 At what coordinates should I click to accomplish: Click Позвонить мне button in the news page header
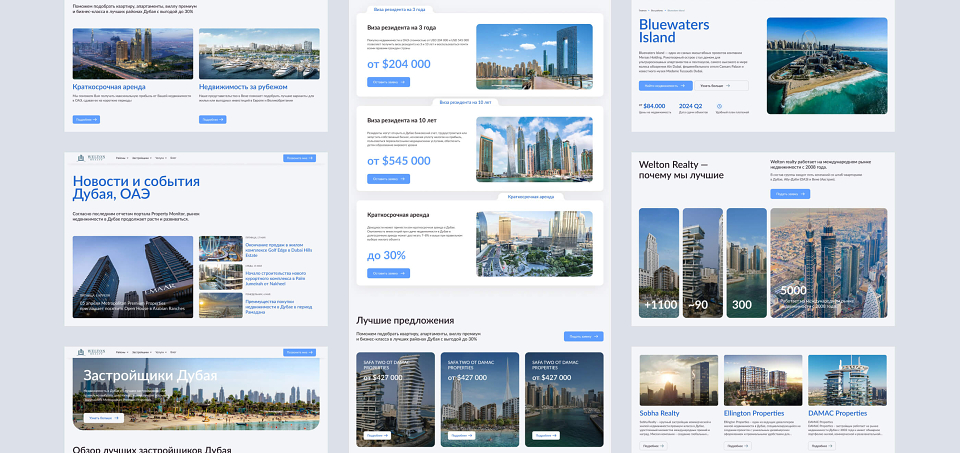(x=299, y=158)
